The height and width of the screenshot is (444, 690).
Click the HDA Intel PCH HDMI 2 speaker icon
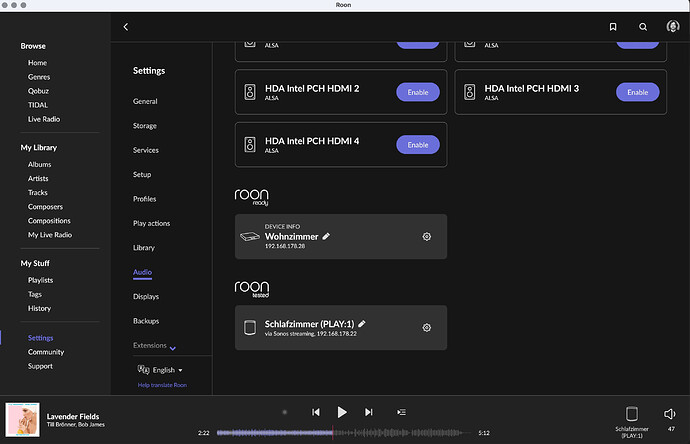pos(250,92)
